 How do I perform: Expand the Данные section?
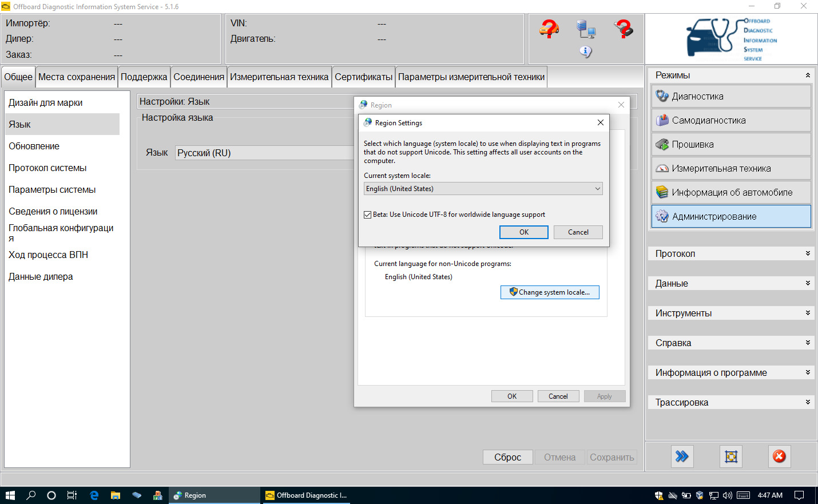point(808,283)
